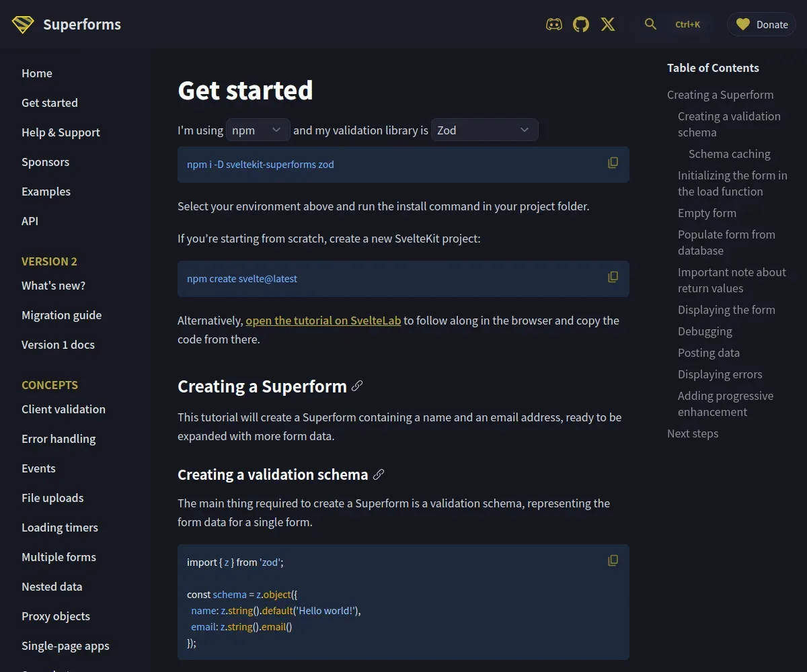
Task: Jump to Schema caching in contents
Action: tap(730, 154)
